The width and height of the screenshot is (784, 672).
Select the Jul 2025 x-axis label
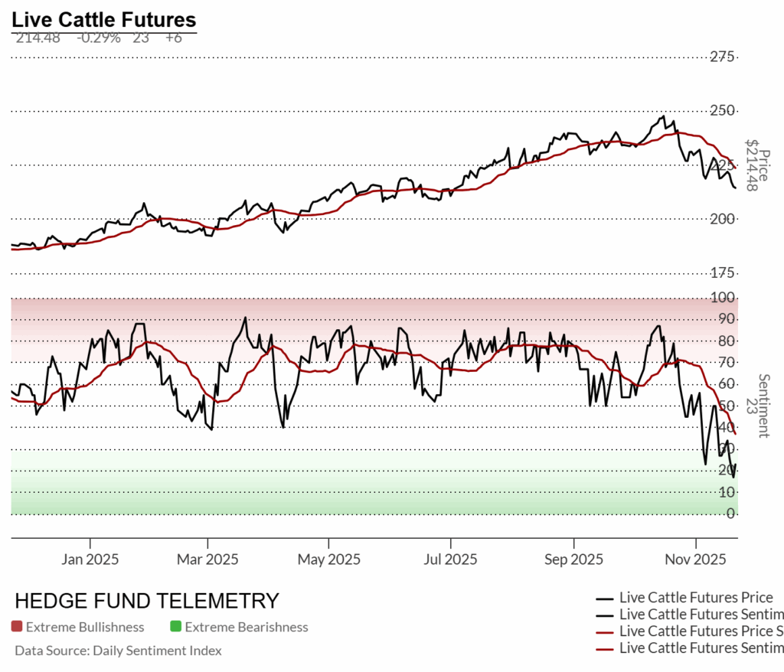click(449, 559)
